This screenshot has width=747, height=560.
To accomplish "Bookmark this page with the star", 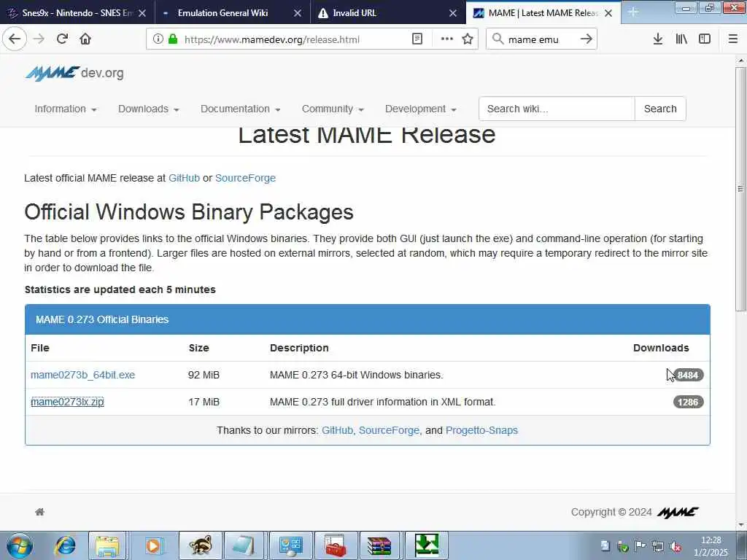I will click(x=468, y=39).
